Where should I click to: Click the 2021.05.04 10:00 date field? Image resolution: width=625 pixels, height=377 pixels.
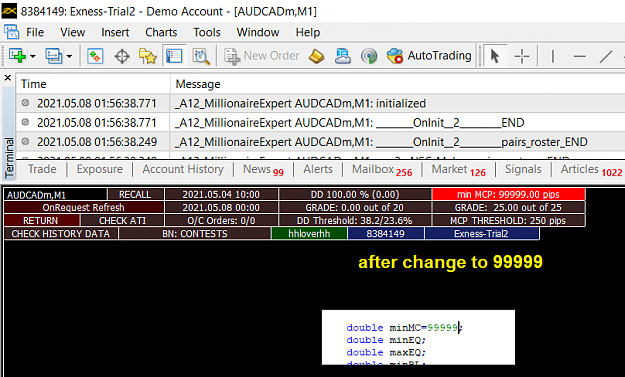(x=221, y=194)
